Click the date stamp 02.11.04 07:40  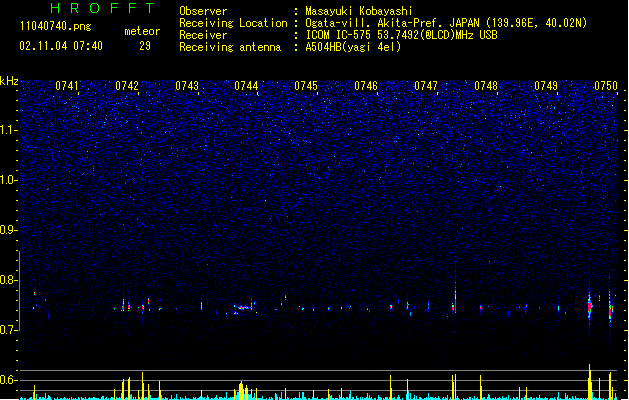[x=61, y=46]
